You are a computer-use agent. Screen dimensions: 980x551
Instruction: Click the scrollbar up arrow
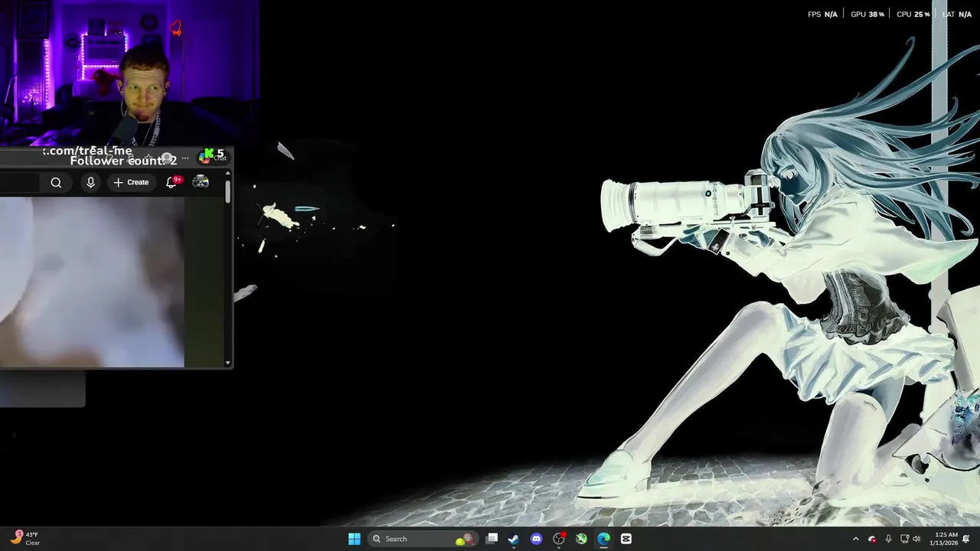point(228,174)
